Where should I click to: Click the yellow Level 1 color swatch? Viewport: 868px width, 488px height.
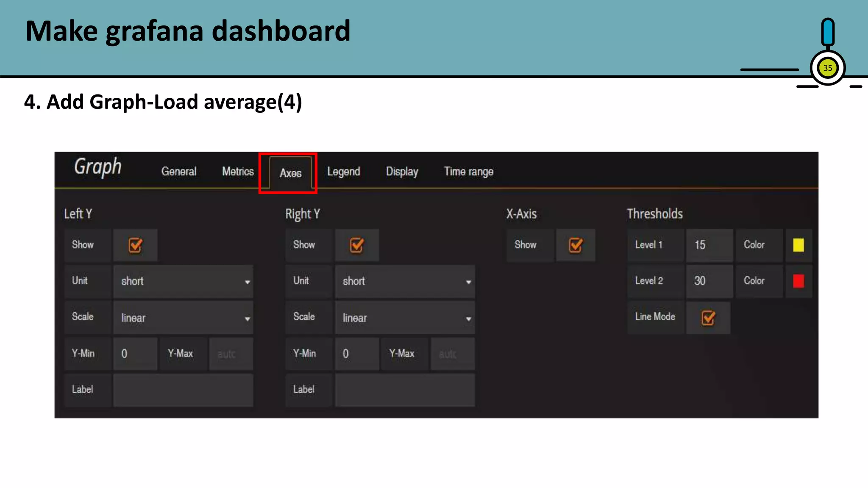(x=798, y=245)
